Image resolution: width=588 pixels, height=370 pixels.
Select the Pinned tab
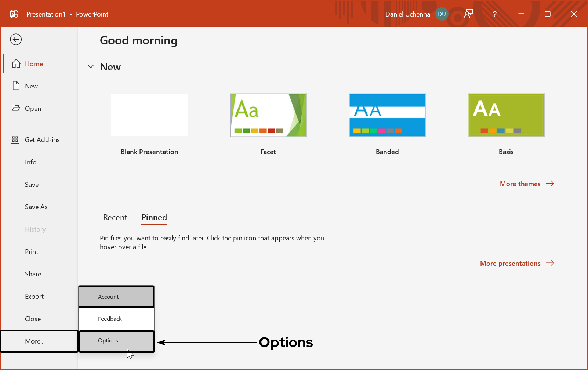154,218
